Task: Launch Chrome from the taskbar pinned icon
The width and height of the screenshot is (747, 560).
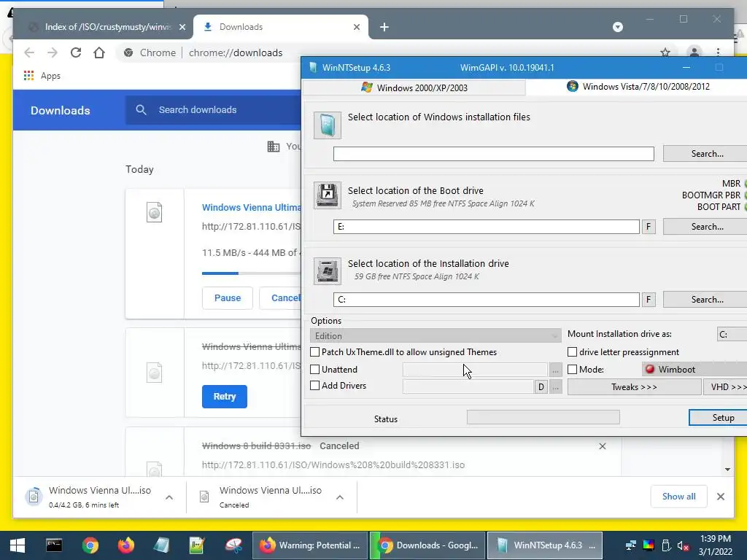Action: coord(90,545)
